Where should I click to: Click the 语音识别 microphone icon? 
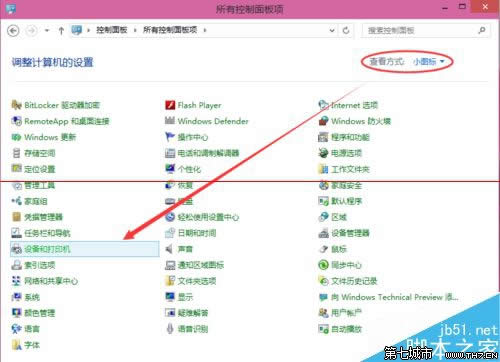tap(170, 329)
